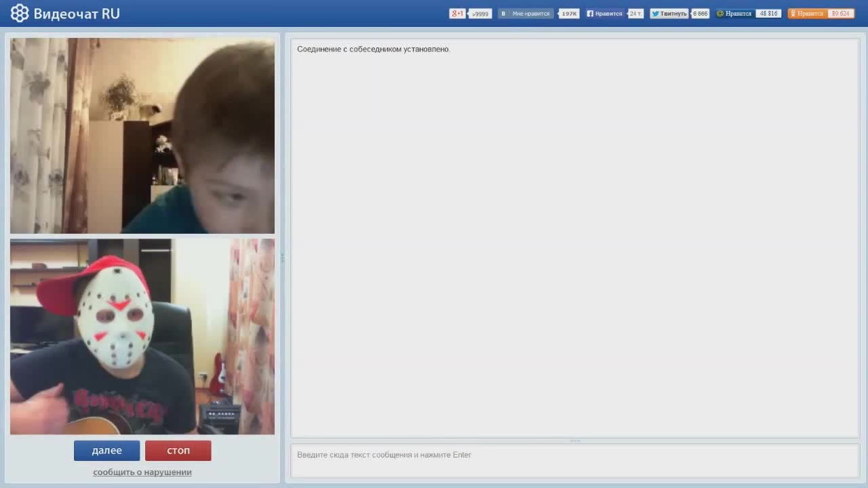868x488 pixels.
Task: Click the Mail.ru 'Нравится' button
Action: (x=734, y=14)
